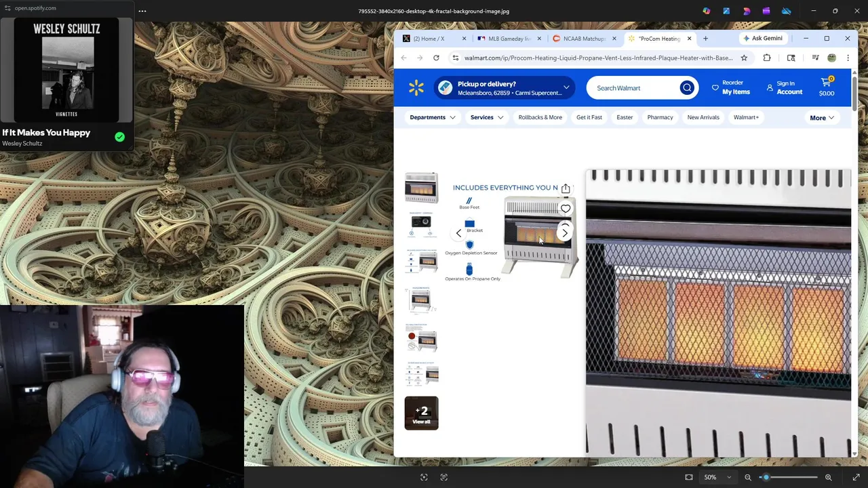Viewport: 868px width, 488px height.
Task: Expand the Services menu
Action: (x=487, y=117)
